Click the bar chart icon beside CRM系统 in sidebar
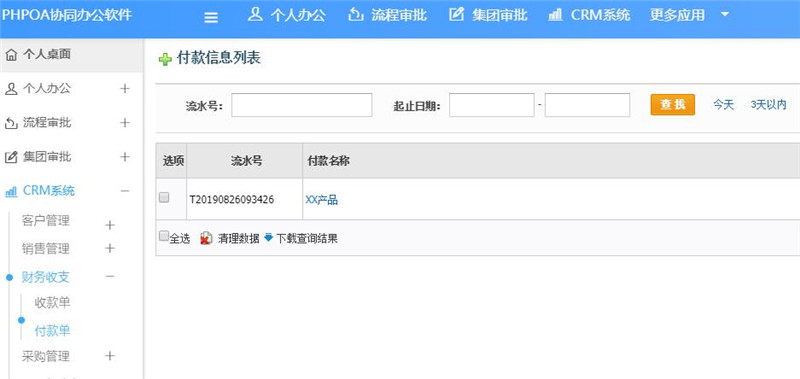The width and height of the screenshot is (800, 379). click(x=11, y=192)
